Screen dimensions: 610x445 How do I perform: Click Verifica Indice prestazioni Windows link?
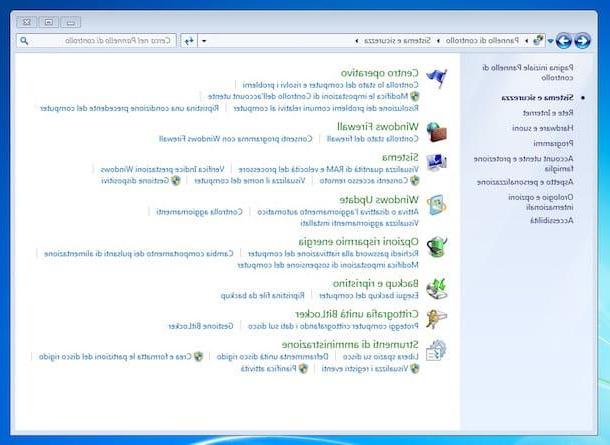(x=162, y=169)
